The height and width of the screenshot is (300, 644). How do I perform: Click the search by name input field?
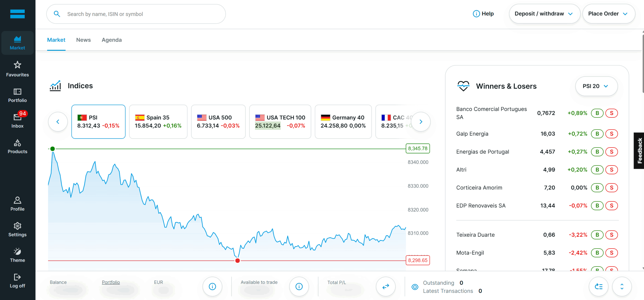point(142,14)
